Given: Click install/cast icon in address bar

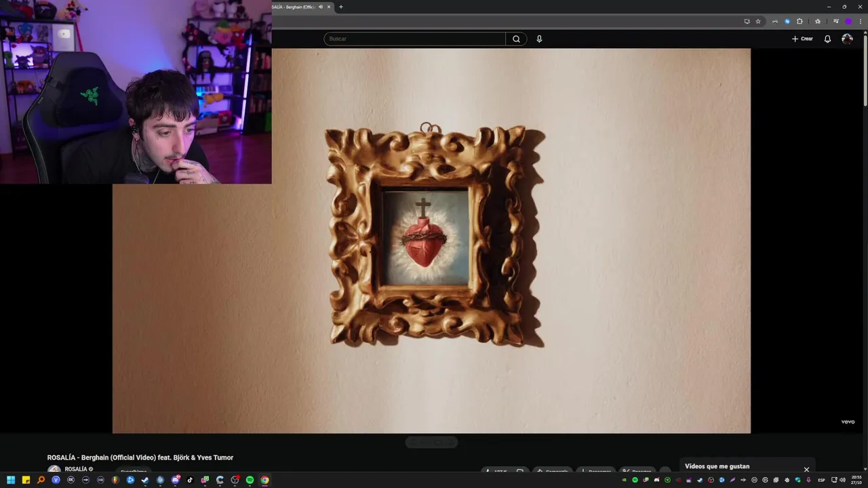Looking at the screenshot, I should tap(747, 21).
